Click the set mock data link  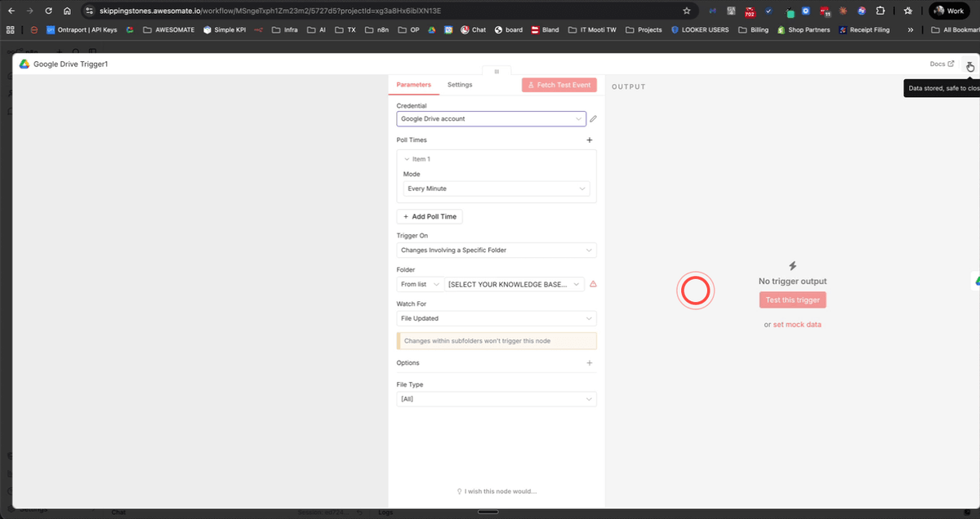point(797,324)
